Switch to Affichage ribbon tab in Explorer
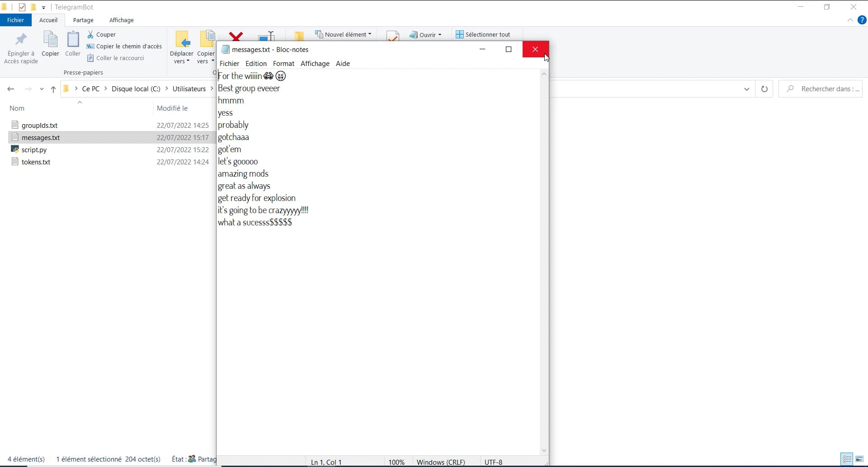 [122, 20]
